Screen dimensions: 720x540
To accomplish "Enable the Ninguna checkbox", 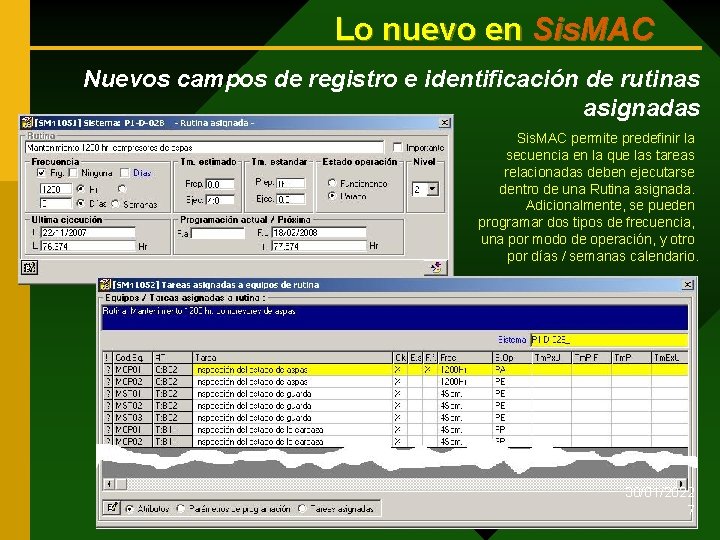I will click(x=73, y=173).
